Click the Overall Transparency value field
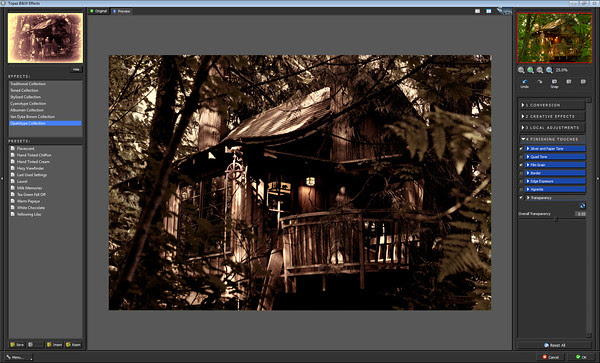 click(580, 214)
